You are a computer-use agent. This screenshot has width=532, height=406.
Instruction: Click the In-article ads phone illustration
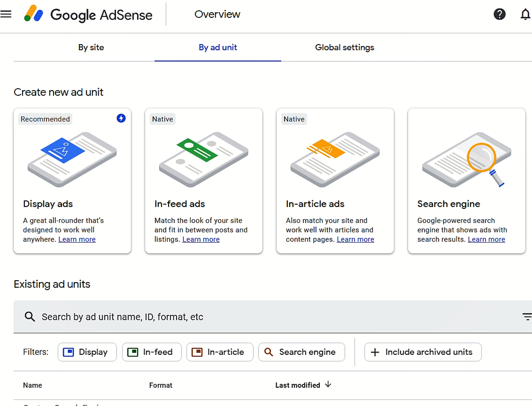pos(335,159)
